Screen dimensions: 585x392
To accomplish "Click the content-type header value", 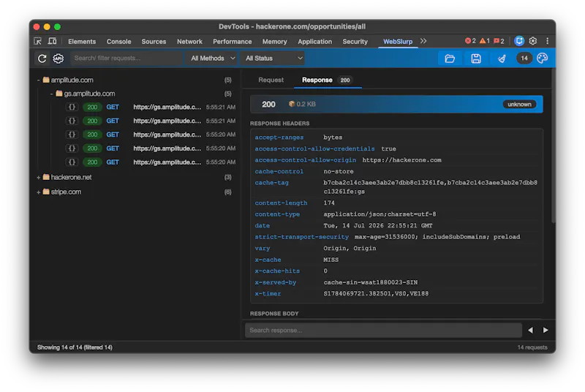I will [x=380, y=214].
